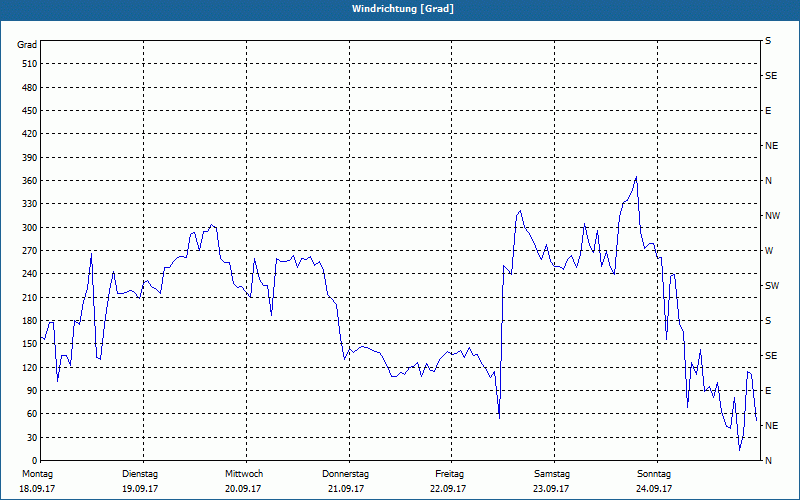This screenshot has width=800, height=500.
Task: Select the S compass label beside 180 gridline
Action: [768, 321]
